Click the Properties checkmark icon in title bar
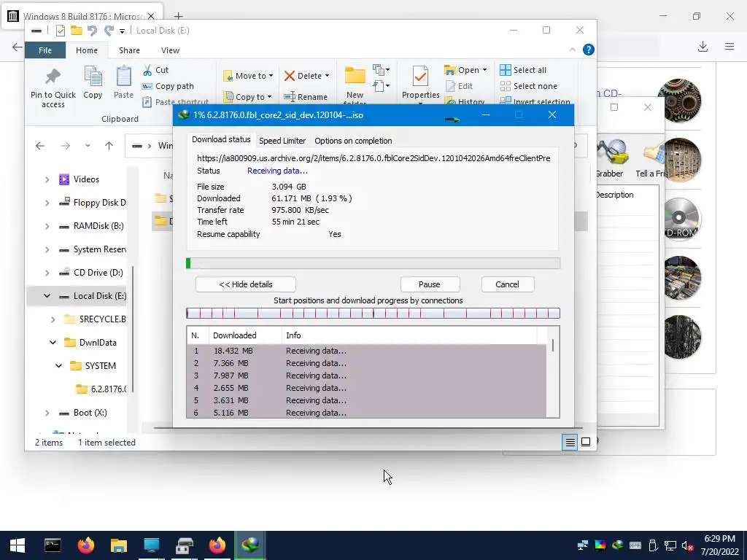The width and height of the screenshot is (747, 560). coord(60,31)
